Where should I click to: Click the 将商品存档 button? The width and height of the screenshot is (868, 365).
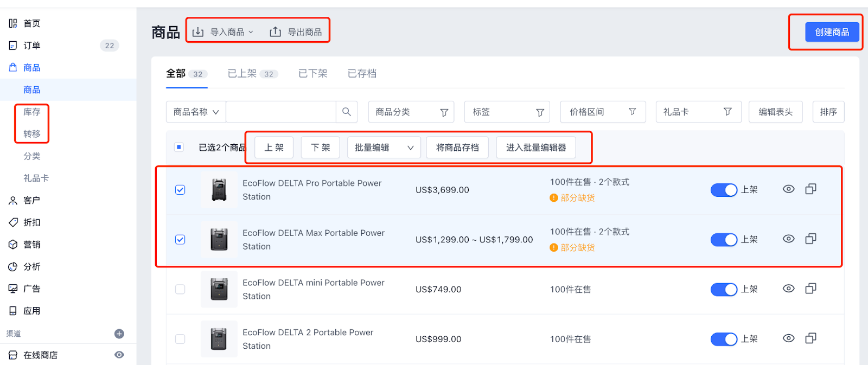tap(457, 148)
